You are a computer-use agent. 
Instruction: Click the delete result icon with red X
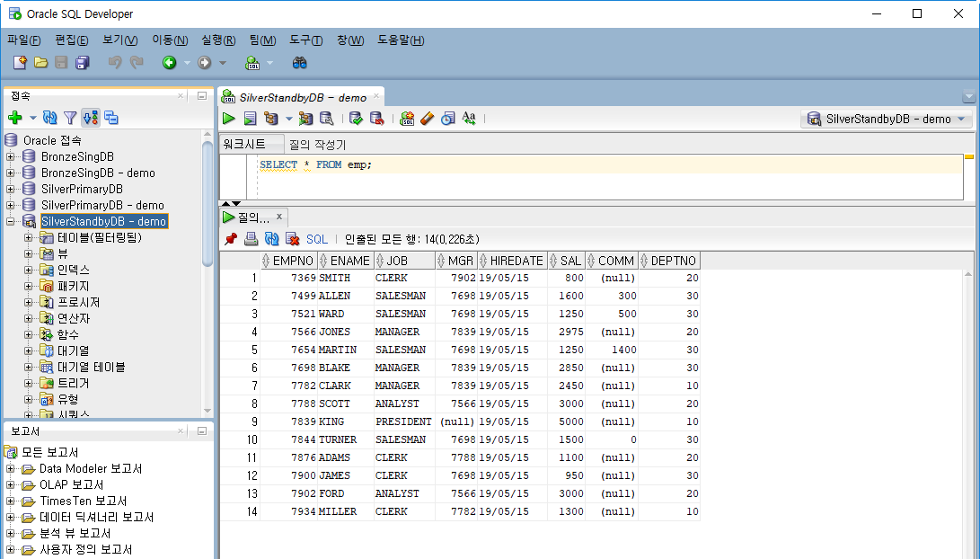[293, 239]
